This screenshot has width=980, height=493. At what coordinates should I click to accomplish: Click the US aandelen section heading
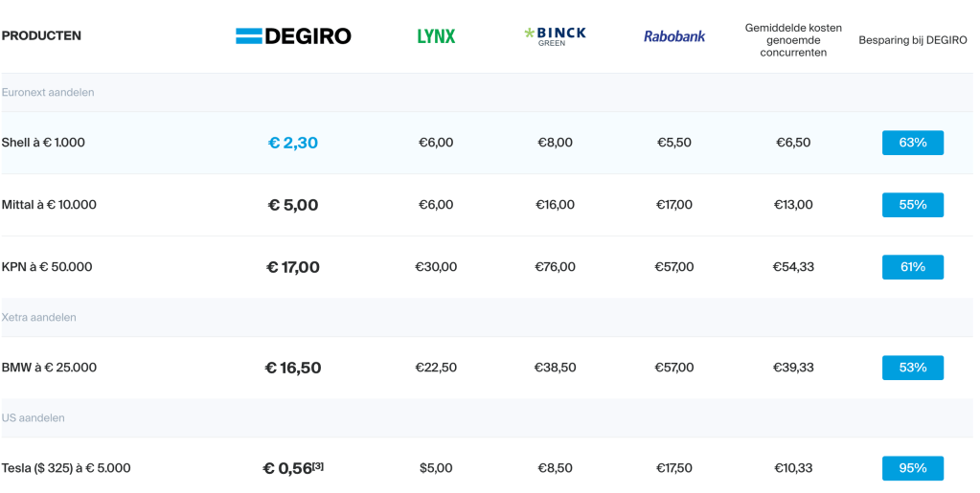coord(34,418)
